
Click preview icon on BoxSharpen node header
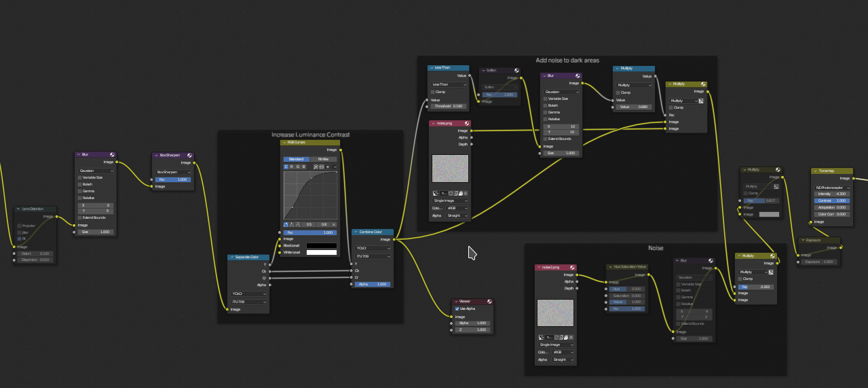coord(189,156)
